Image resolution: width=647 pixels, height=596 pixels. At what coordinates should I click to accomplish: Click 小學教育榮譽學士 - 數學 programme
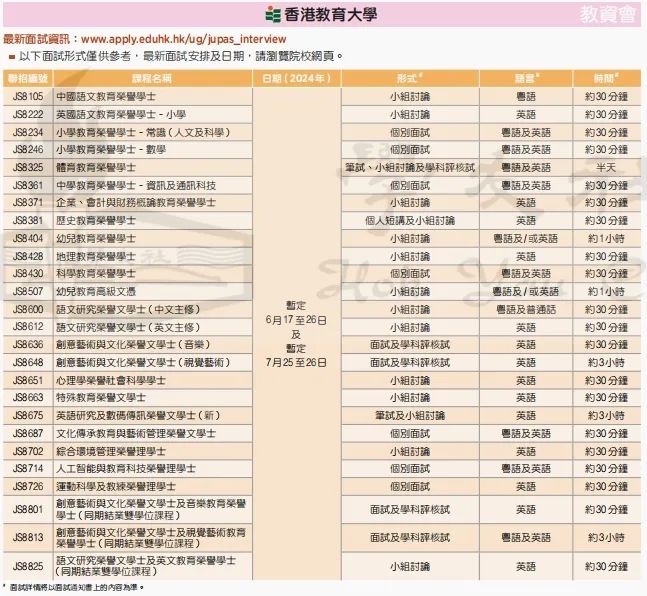pos(111,150)
